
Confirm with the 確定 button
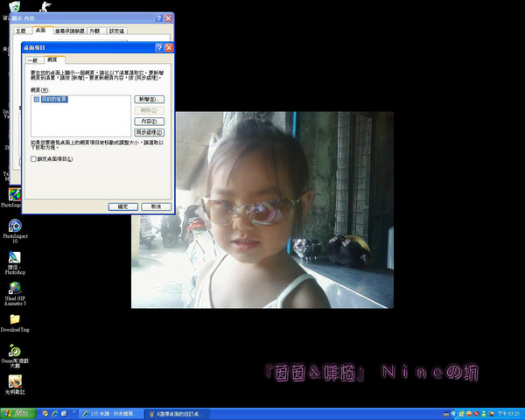click(122, 206)
